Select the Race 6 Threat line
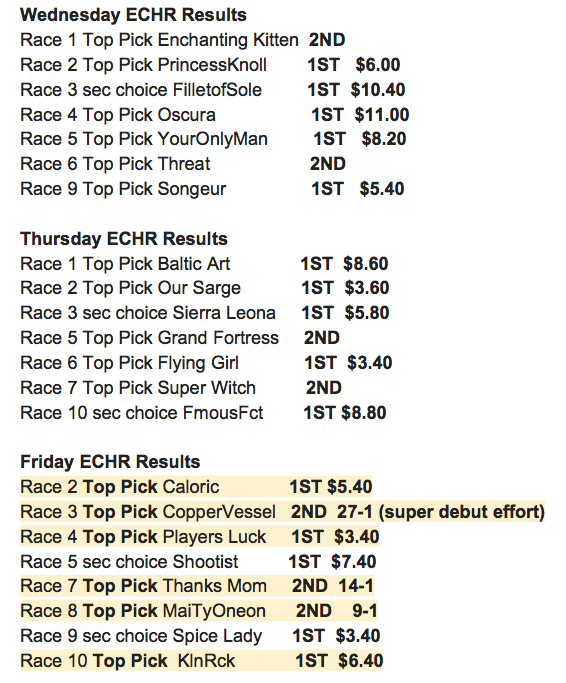Image resolution: width=566 pixels, height=683 pixels. 183,164
